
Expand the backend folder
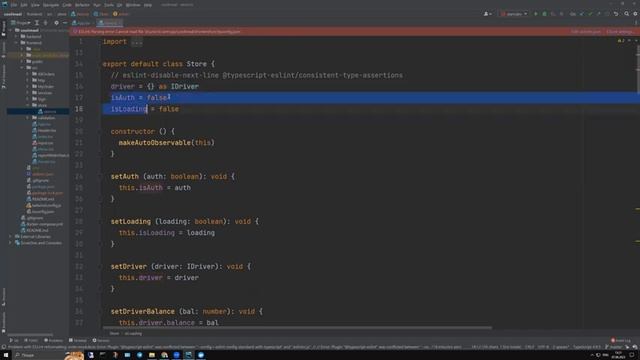click(x=16, y=36)
